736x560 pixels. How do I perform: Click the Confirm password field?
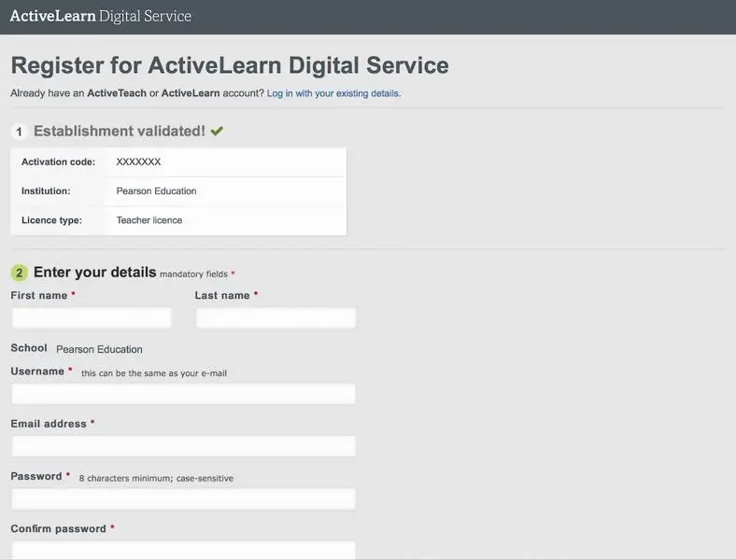click(183, 551)
